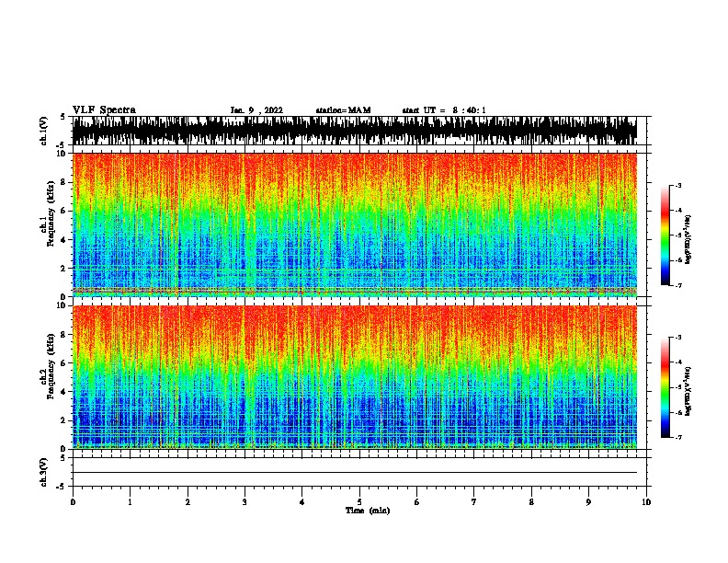Click time axis tick label "5"
The image size is (728, 563).
(359, 502)
